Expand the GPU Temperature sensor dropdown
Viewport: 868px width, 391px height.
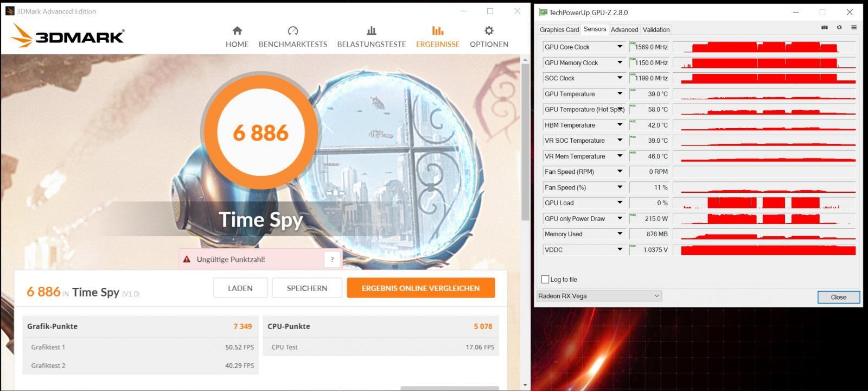pos(620,93)
